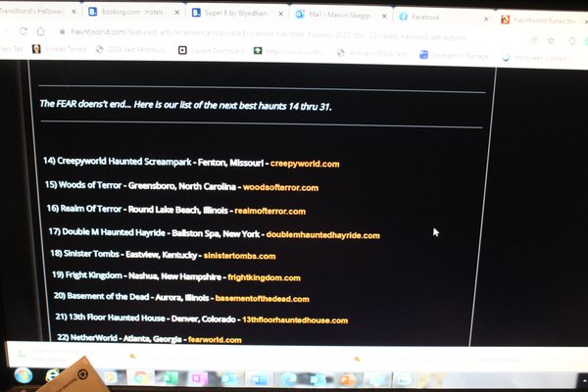Image resolution: width=588 pixels, height=392 pixels.
Task: Open the Emergency Manage... bookmark
Action: [x=454, y=55]
